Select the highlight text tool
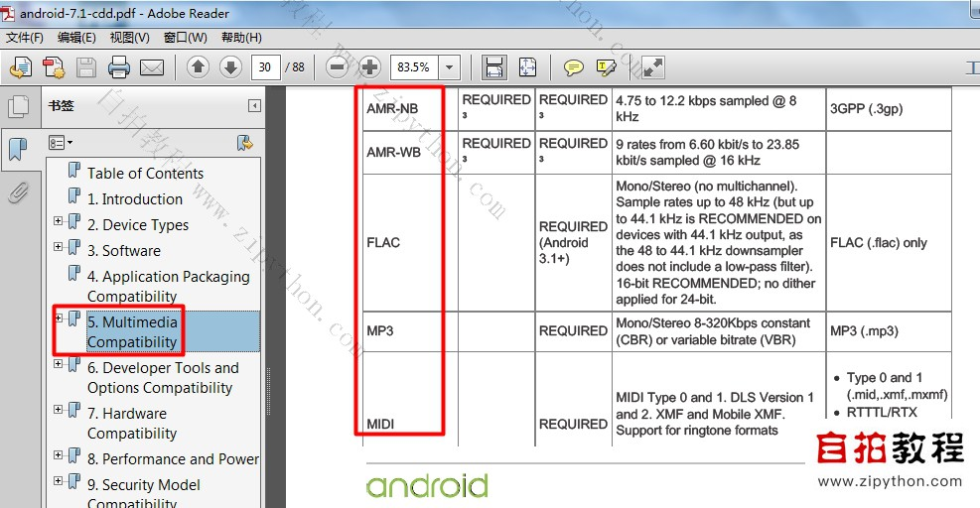The width and height of the screenshot is (980, 508). click(x=607, y=66)
